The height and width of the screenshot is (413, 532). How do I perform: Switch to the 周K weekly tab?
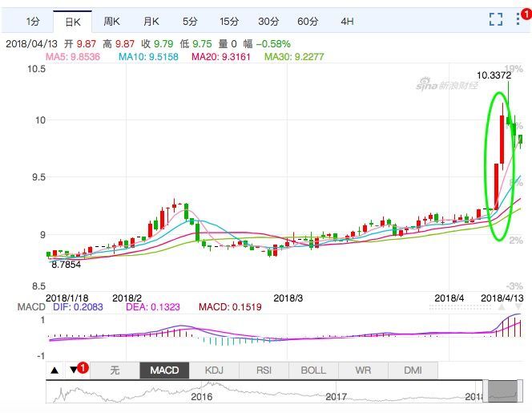tap(111, 22)
